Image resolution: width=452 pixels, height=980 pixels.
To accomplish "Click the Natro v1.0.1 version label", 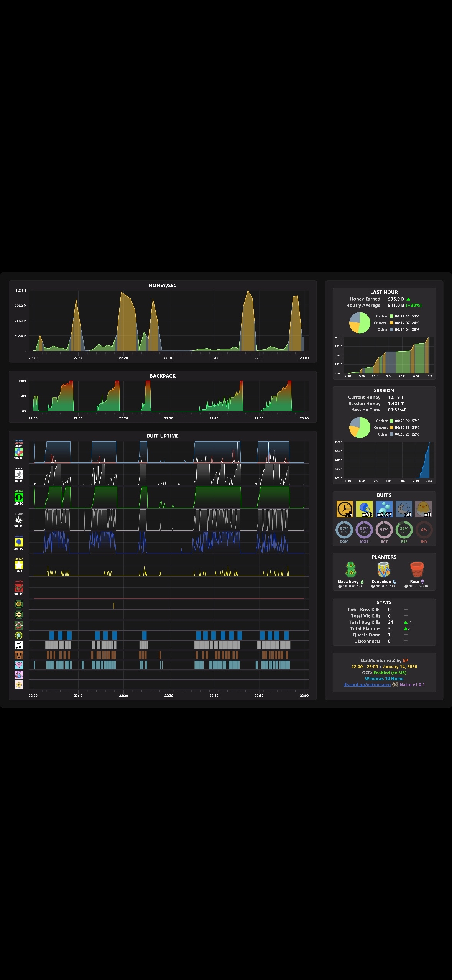I will coord(412,685).
